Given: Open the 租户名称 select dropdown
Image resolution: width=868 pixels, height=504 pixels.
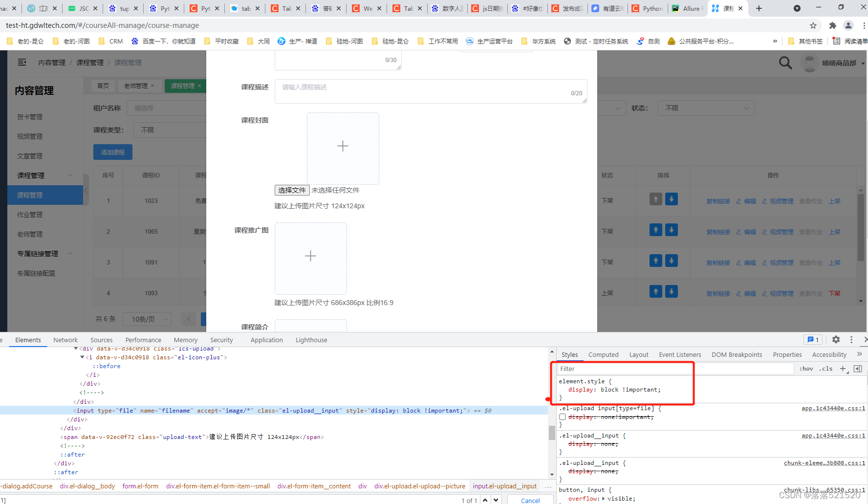Looking at the screenshot, I should [x=166, y=108].
